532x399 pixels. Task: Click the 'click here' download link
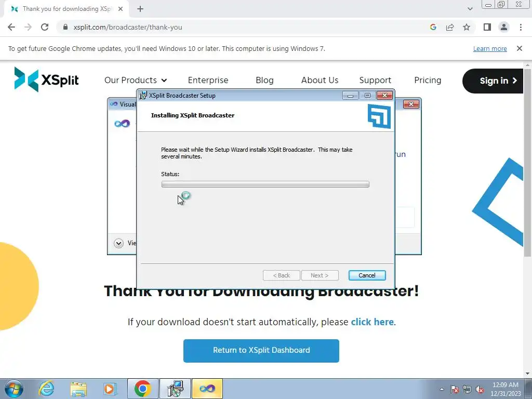[x=372, y=322]
